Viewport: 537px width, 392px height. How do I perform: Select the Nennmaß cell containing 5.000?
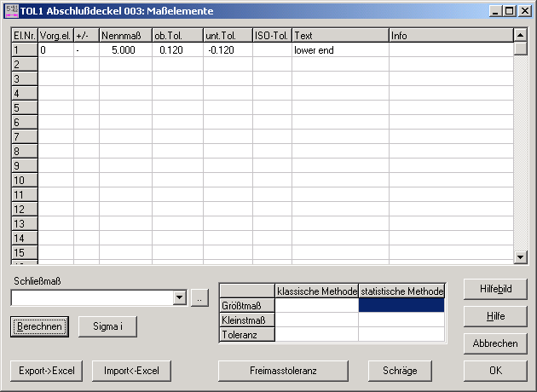pyautogui.click(x=125, y=50)
